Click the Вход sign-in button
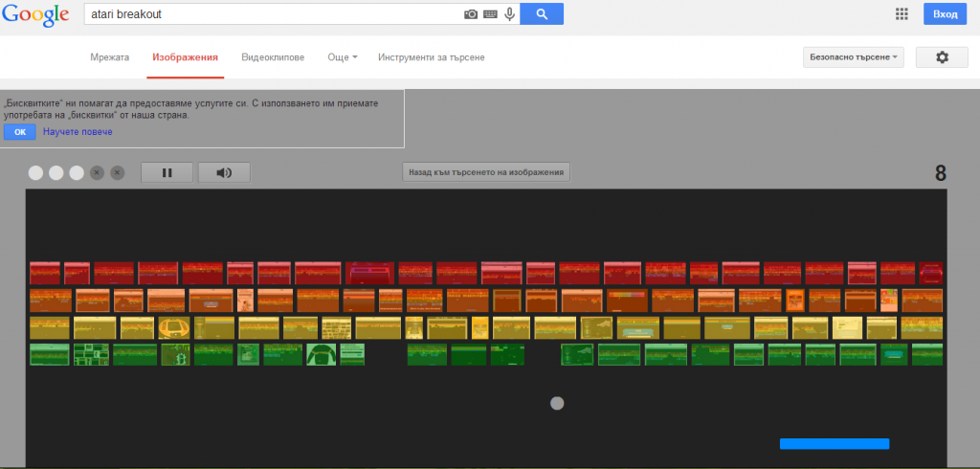The height and width of the screenshot is (469, 980). click(945, 13)
